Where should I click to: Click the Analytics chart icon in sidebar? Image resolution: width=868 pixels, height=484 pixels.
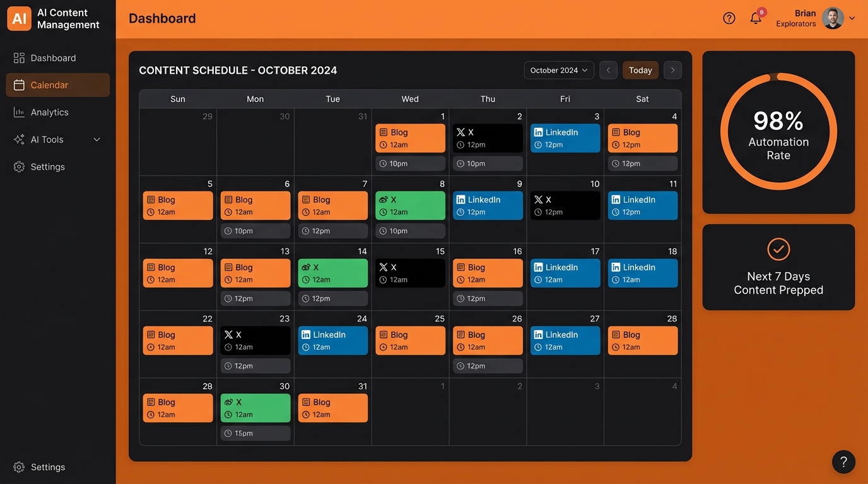[19, 112]
